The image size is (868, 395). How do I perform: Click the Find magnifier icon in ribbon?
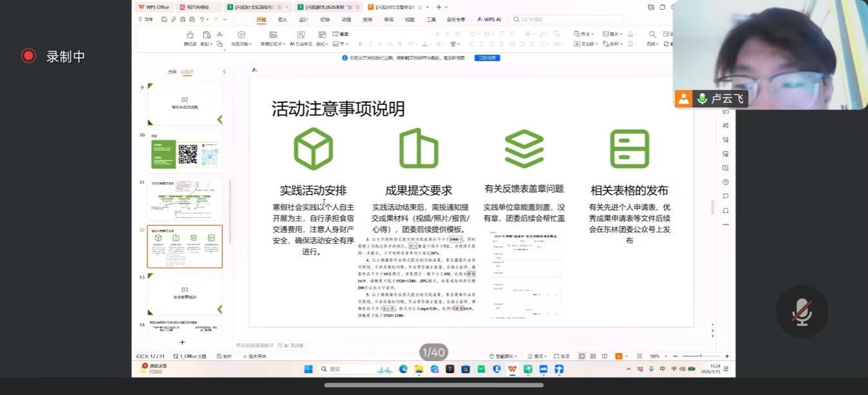click(x=652, y=35)
